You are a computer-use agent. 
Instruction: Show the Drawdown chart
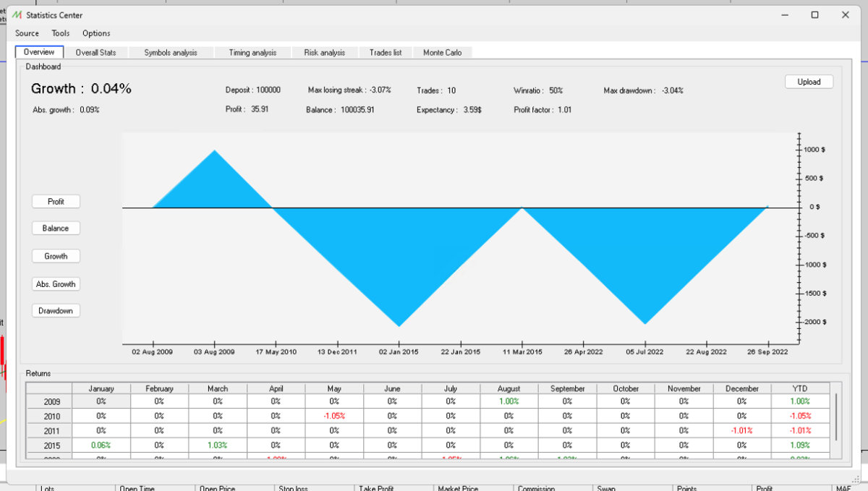[56, 311]
